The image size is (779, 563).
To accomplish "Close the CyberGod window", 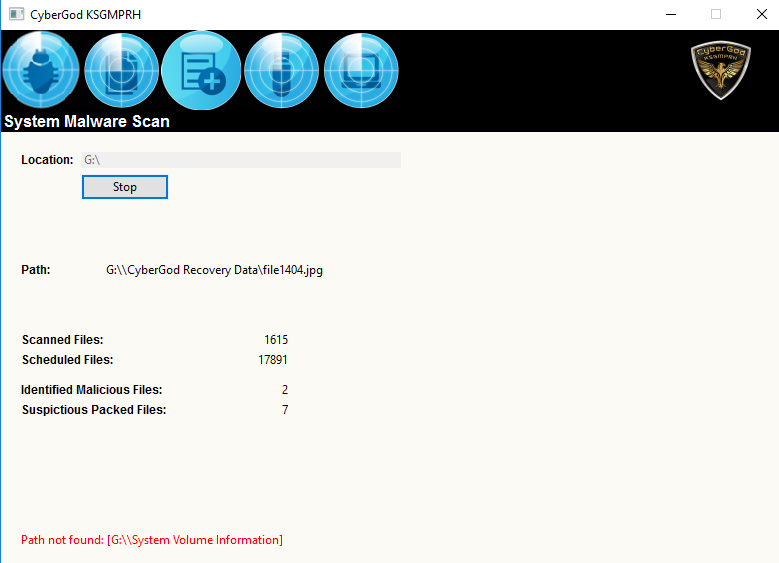I will pos(762,14).
